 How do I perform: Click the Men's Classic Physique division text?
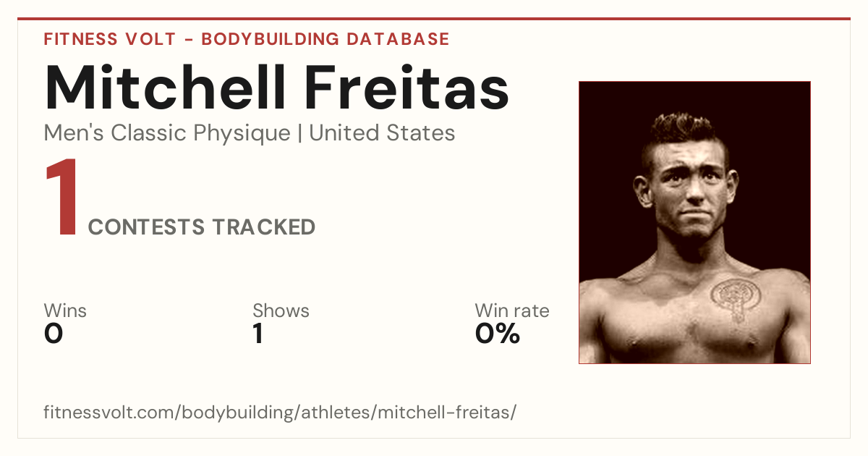(168, 133)
